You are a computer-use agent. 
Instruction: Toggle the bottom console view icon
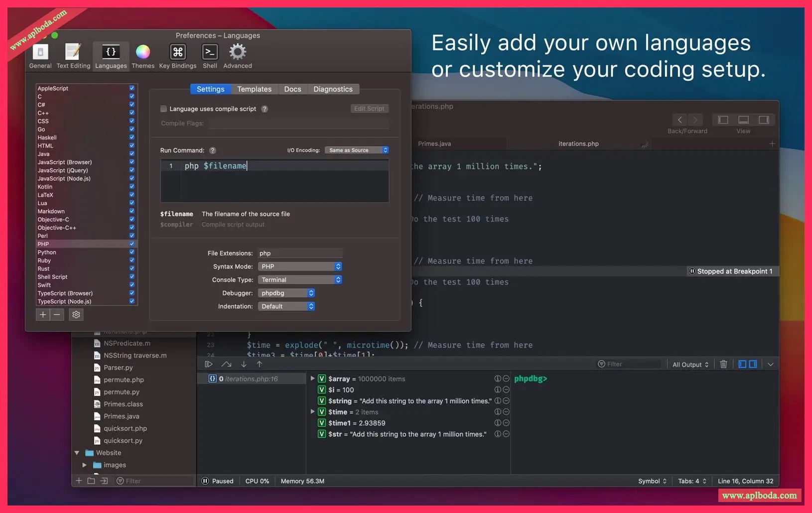743,120
